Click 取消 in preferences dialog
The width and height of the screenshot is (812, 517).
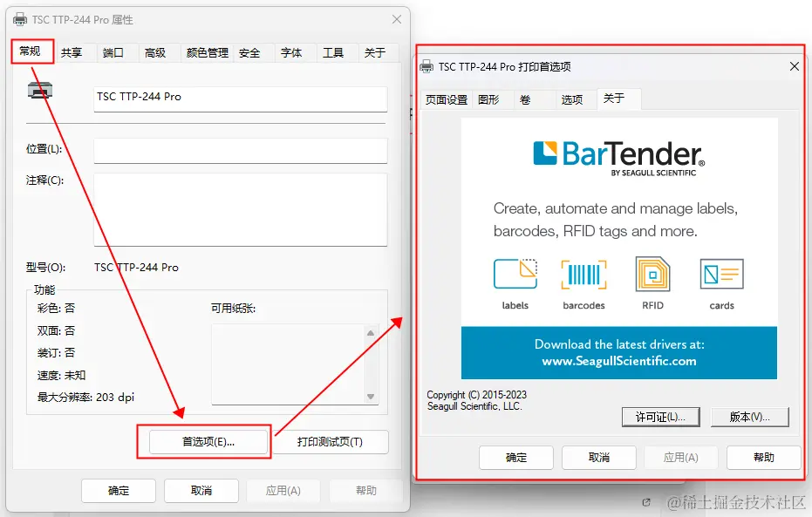599,458
